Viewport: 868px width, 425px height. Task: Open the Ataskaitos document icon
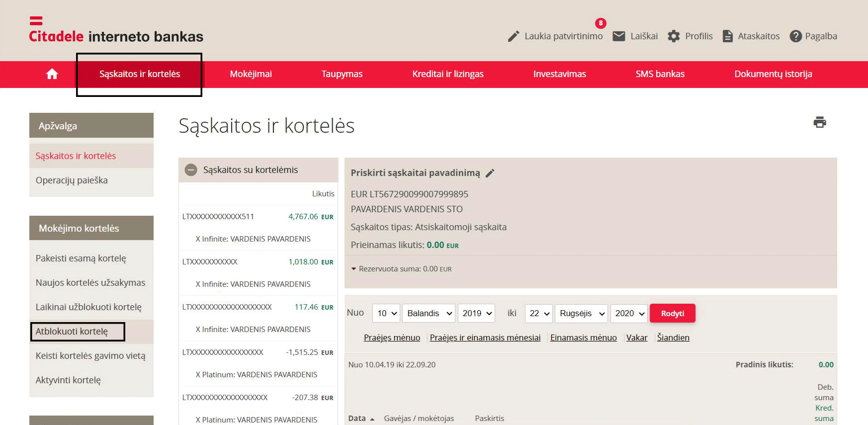(727, 36)
